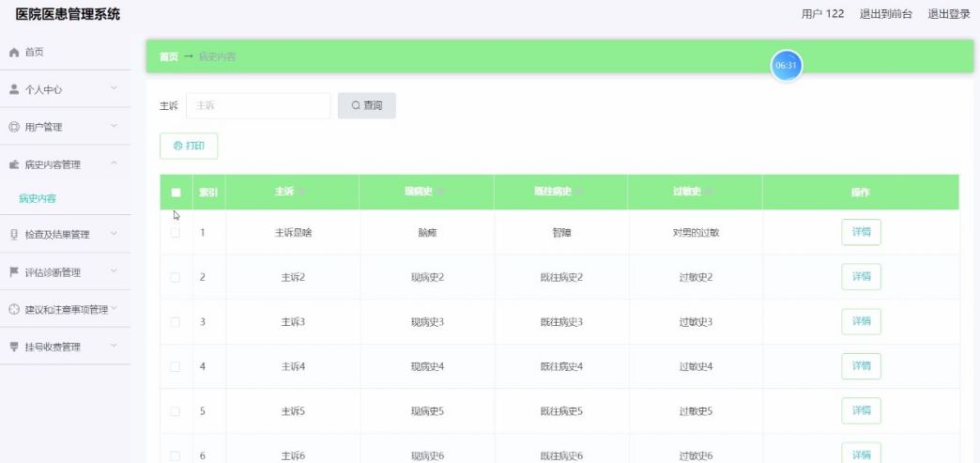Screen dimensions: 980x463
Task: Click the icon beside 用户管理
Action: pos(14,127)
